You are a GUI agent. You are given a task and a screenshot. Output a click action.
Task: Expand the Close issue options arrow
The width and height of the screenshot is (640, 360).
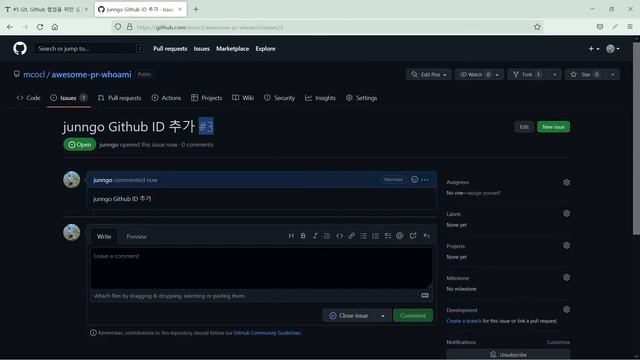(383, 316)
